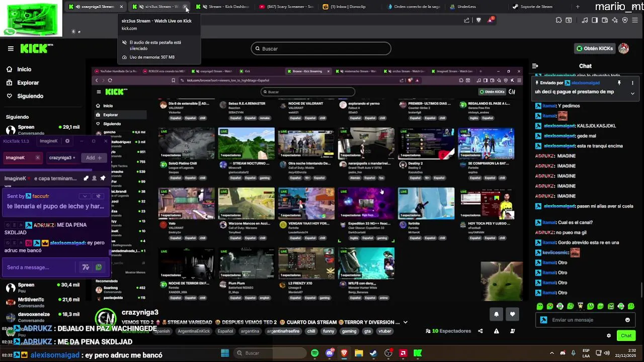The height and width of the screenshot is (362, 644).
Task: Open crazyniga3 channel avatar
Action: coord(106,319)
